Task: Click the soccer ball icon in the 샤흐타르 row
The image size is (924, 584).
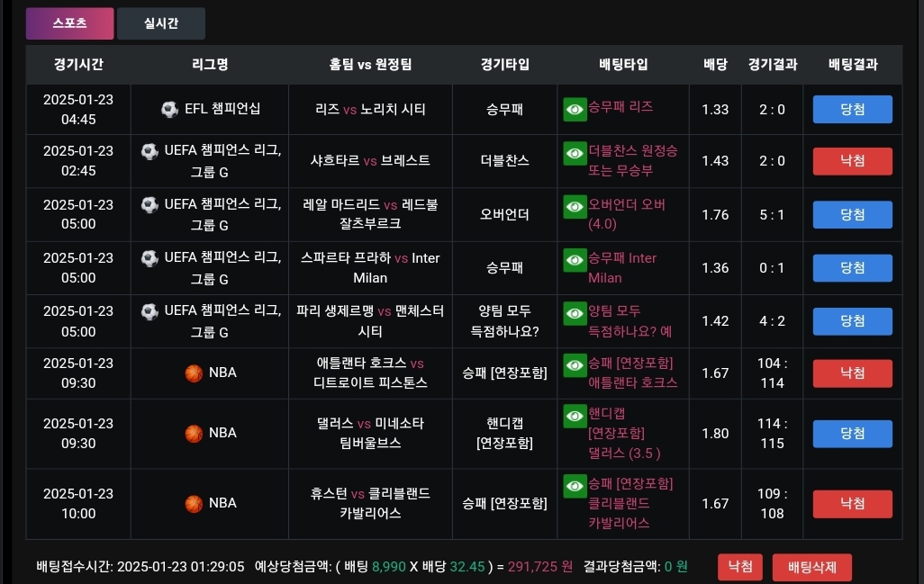Action: (x=149, y=151)
